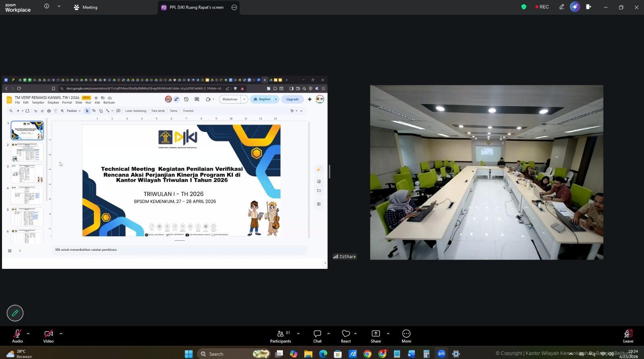The image size is (644, 359).
Task: Expand video settings arrow next to Video
Action: click(x=61, y=333)
